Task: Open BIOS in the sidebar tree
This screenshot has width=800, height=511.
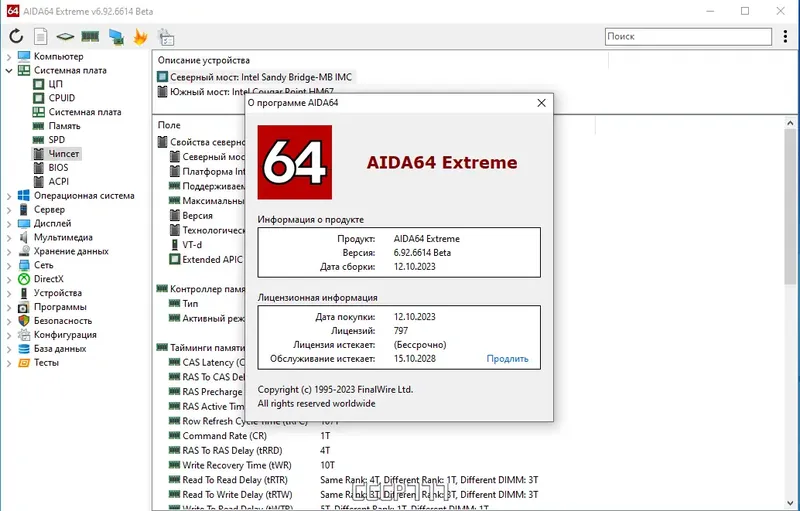Action: pos(58,167)
